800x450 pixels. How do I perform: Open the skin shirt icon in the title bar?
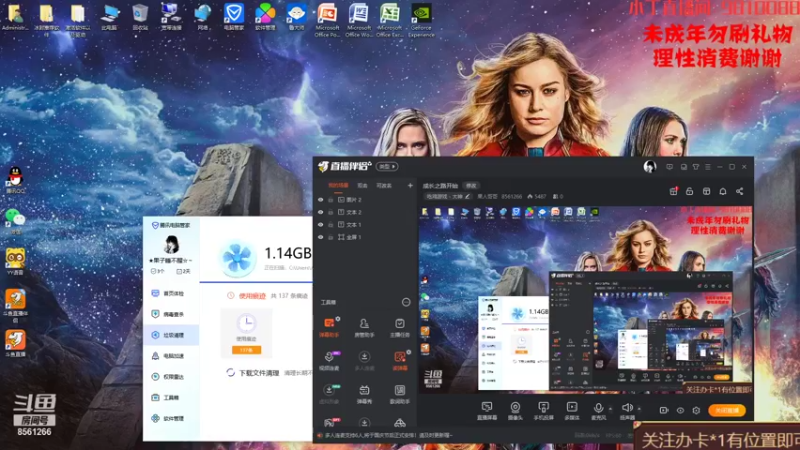[x=695, y=167]
